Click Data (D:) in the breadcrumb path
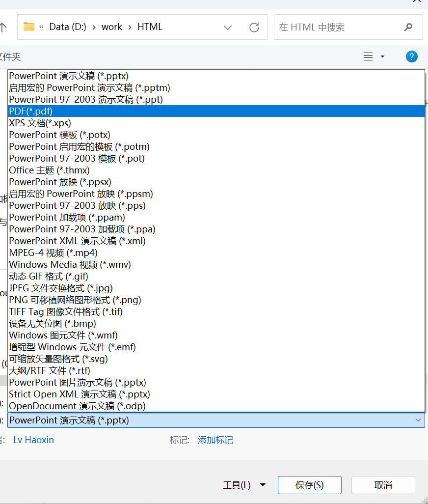 point(68,27)
